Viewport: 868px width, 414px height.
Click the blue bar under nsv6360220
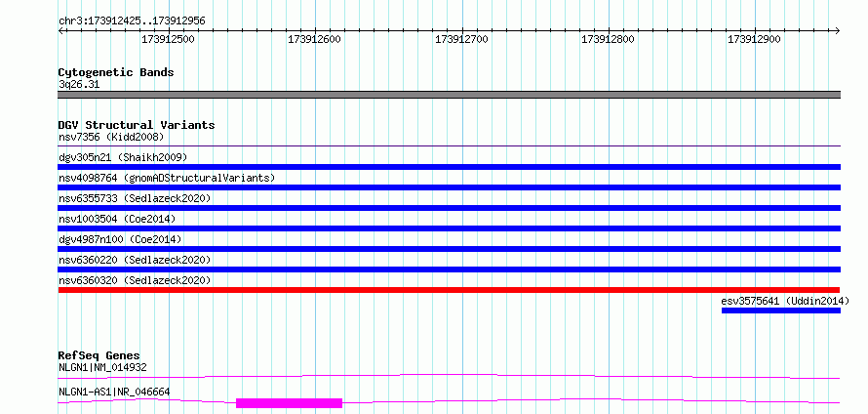[x=449, y=269]
